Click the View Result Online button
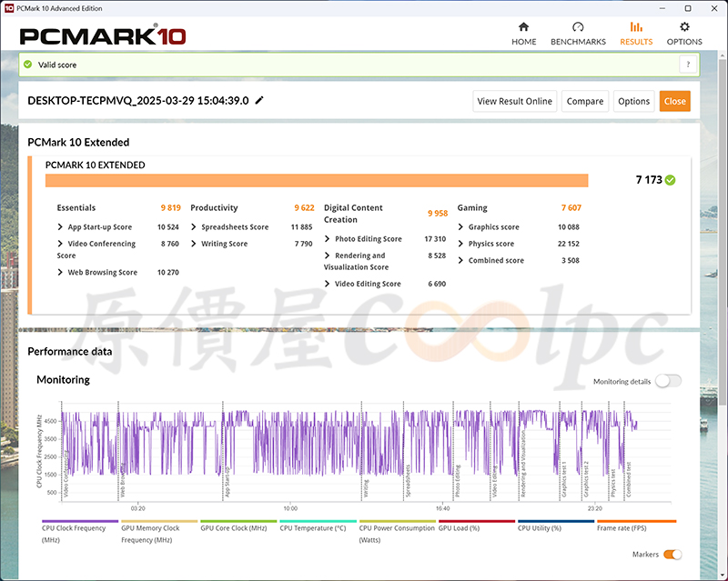 click(514, 101)
